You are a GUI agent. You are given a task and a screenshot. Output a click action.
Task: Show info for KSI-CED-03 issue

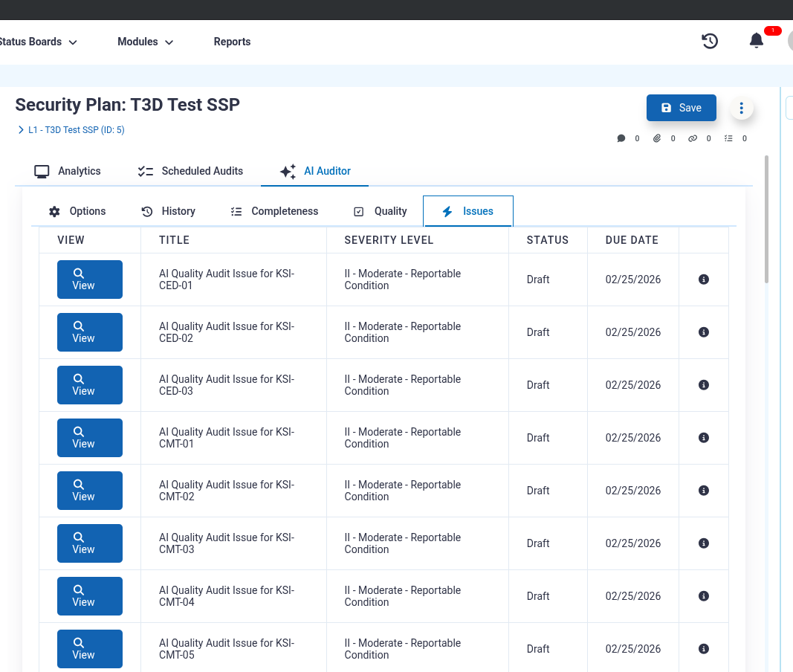point(704,384)
